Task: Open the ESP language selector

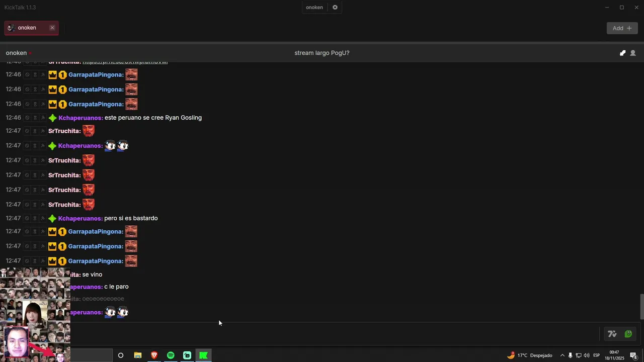Action: coord(597,355)
